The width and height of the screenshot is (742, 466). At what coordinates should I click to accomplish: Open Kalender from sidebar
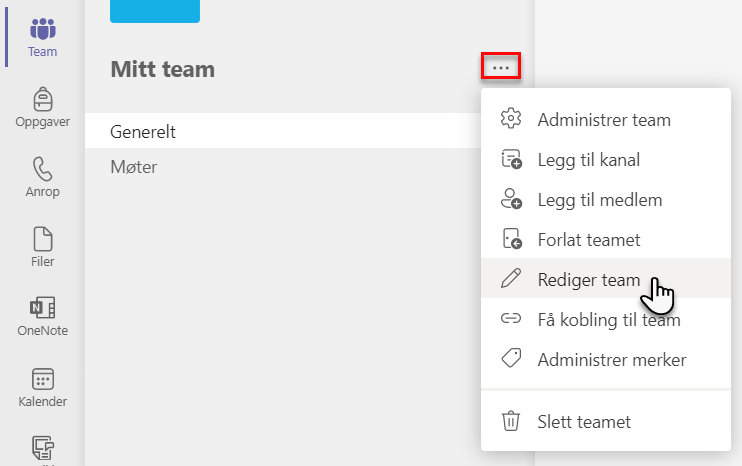pos(43,387)
